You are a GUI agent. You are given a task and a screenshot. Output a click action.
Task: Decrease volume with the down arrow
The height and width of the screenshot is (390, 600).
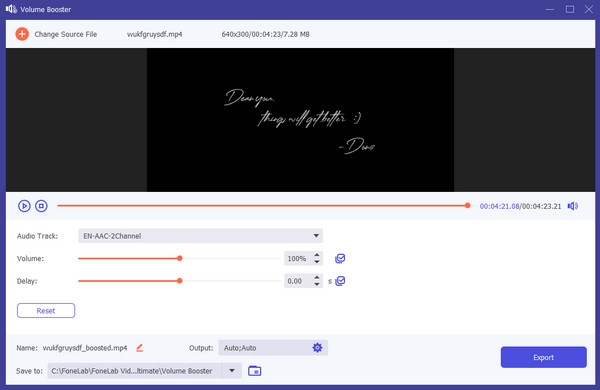(x=317, y=262)
